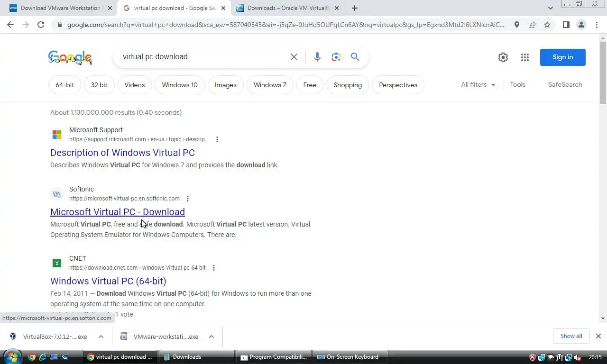The image size is (607, 364).
Task: Open the Windows Virtual PC (64-bit) result
Action: tap(108, 281)
